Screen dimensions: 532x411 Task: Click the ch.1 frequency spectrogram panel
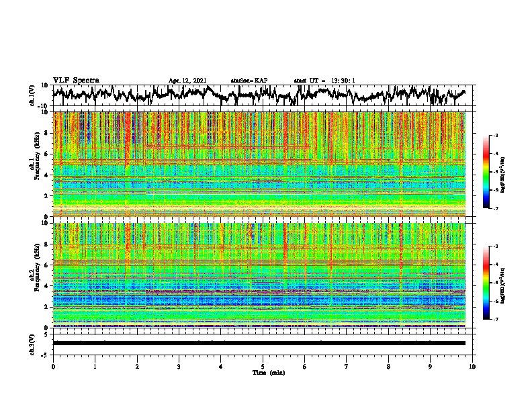[259, 164]
